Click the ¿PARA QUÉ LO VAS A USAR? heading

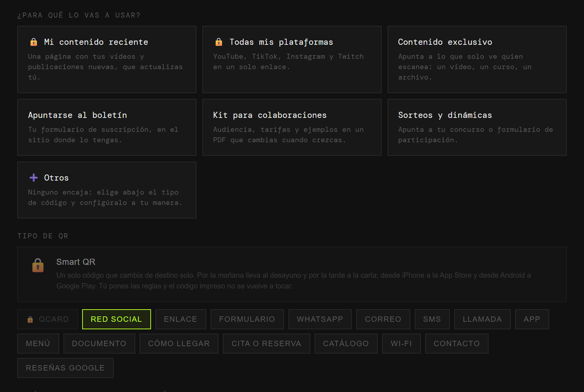point(79,15)
